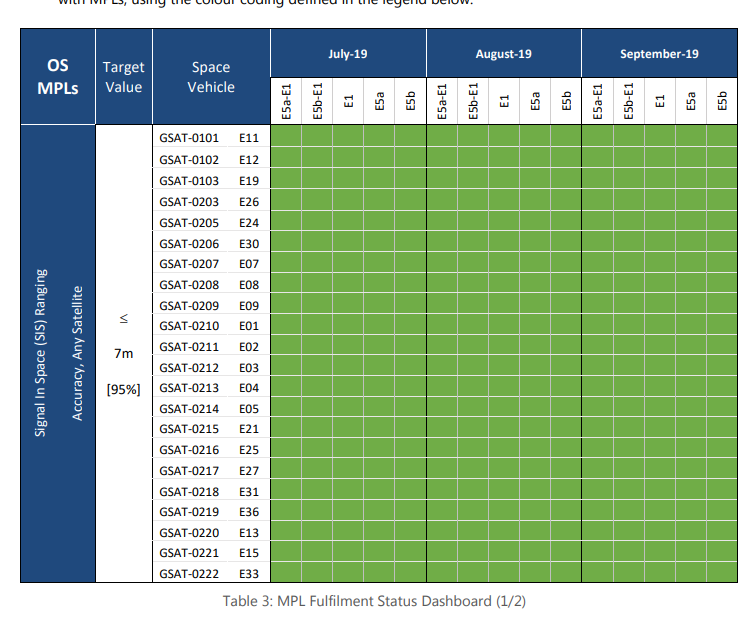Select the GSAT-0207 row label
754x632 pixels.
click(189, 264)
